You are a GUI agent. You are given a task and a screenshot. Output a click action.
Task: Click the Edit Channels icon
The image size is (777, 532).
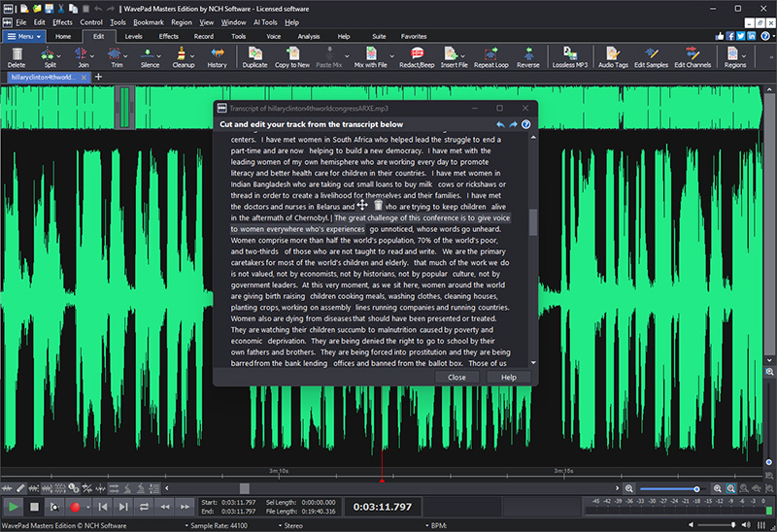coord(693,54)
